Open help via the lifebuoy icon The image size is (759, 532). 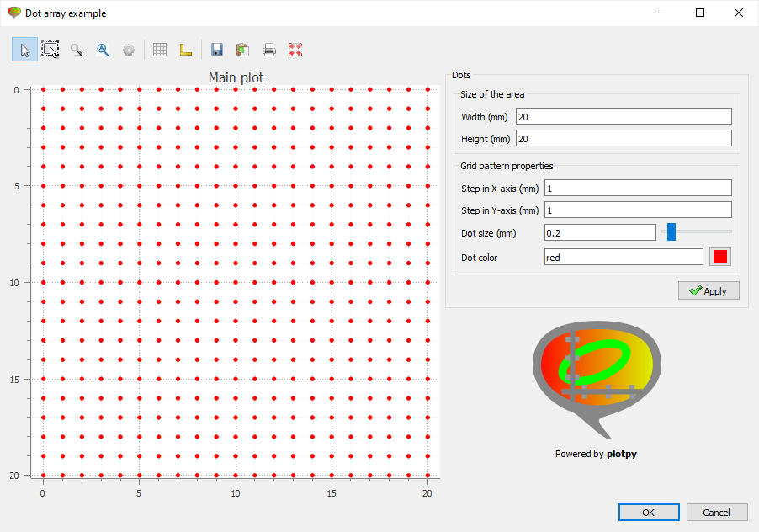click(x=295, y=50)
